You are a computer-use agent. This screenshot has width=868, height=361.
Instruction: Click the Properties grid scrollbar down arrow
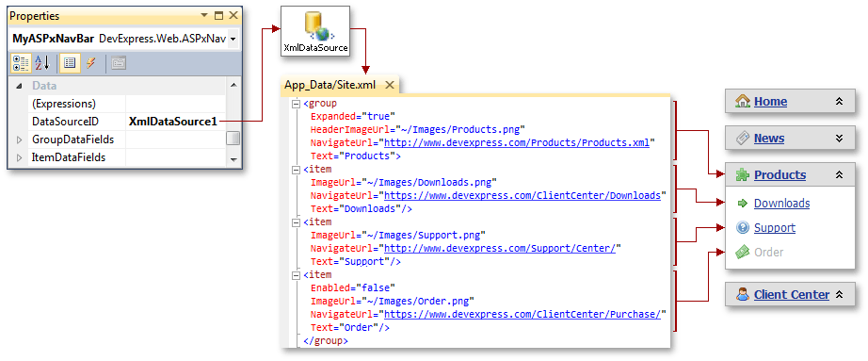pyautogui.click(x=233, y=159)
